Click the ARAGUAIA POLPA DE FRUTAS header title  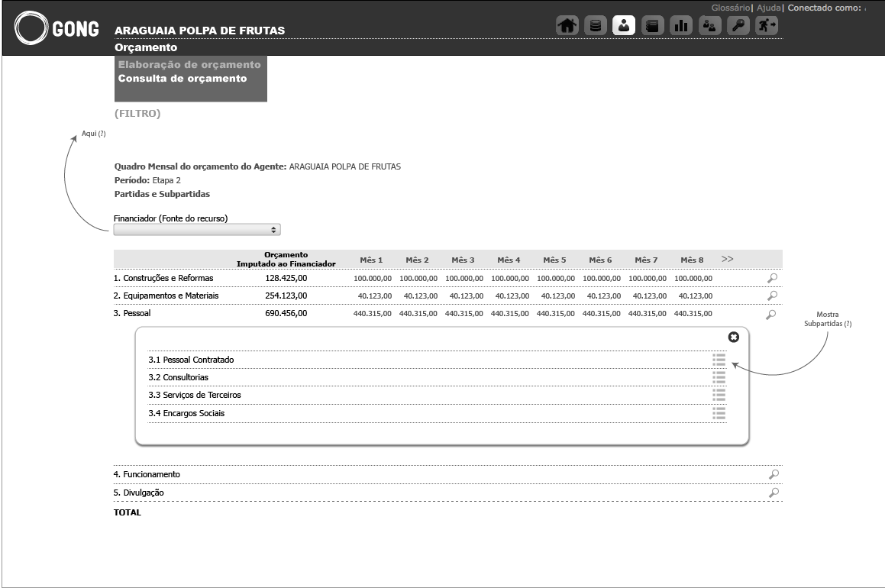point(200,31)
